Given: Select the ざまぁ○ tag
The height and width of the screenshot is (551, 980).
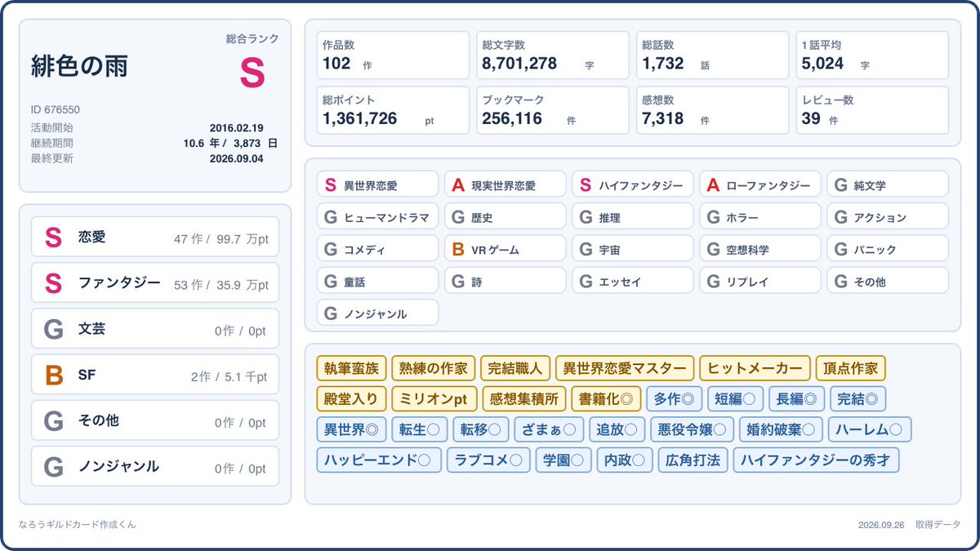Looking at the screenshot, I should (550, 429).
